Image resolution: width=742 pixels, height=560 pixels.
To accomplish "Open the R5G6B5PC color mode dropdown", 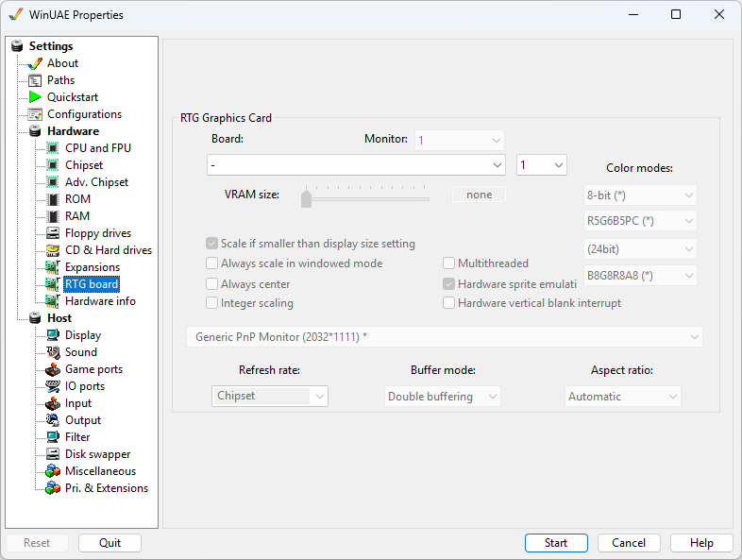I will pyautogui.click(x=640, y=221).
